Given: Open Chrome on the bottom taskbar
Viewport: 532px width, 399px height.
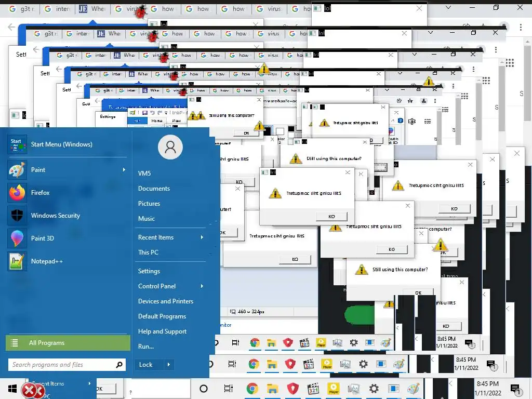Looking at the screenshot, I should (252, 389).
